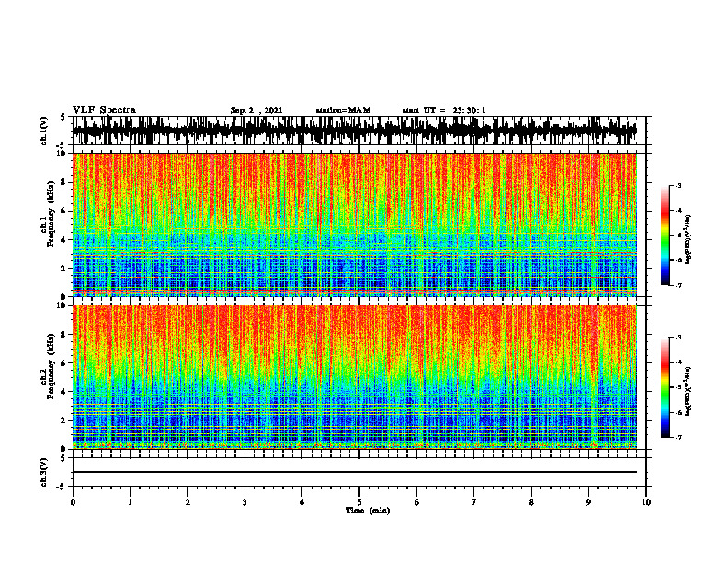The image size is (728, 563).
Task: Click the "-3" label on ch.1 colorbar
Action: pyautogui.click(x=678, y=185)
